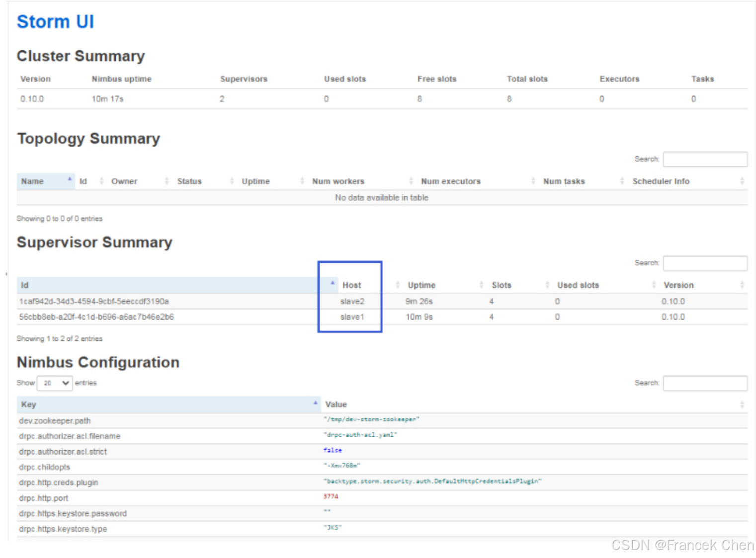
Task: Select the drpc.http.creds.plugin key
Action: point(59,482)
